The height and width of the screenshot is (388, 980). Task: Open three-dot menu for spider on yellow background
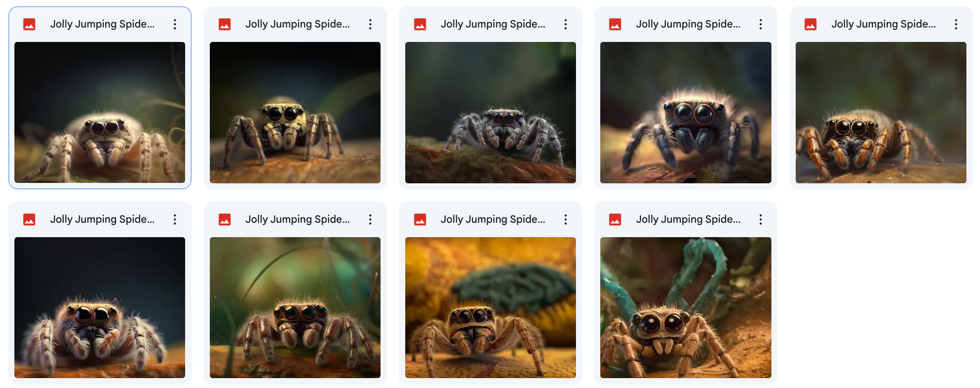(x=566, y=219)
